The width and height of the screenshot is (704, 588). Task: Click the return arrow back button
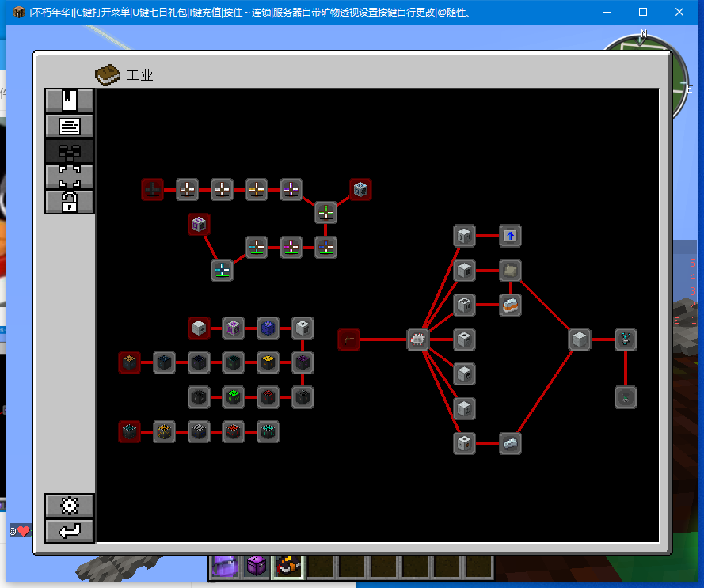pyautogui.click(x=70, y=531)
